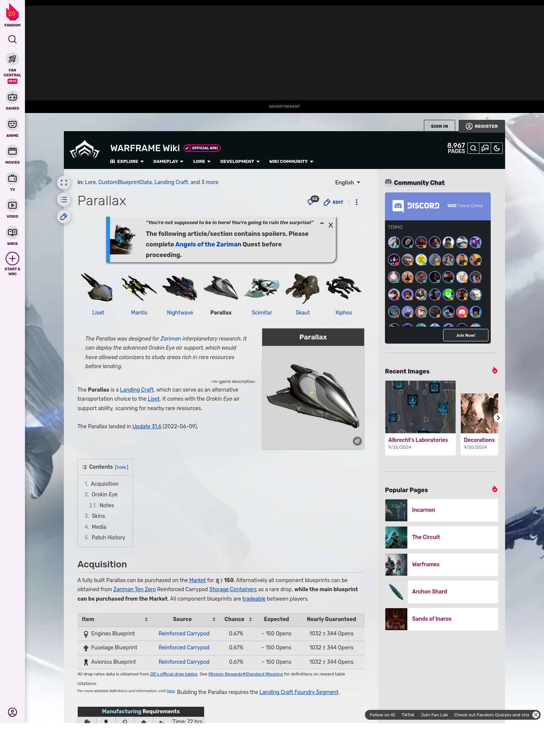Click the Register button
This screenshot has width=544, height=756.
click(x=482, y=126)
